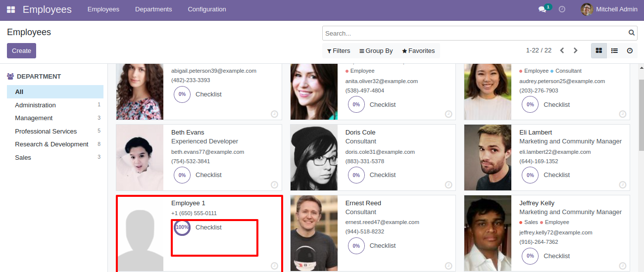This screenshot has height=272, width=644.
Task: Open activity clock on audrey.peterson25 card
Action: (x=623, y=114)
